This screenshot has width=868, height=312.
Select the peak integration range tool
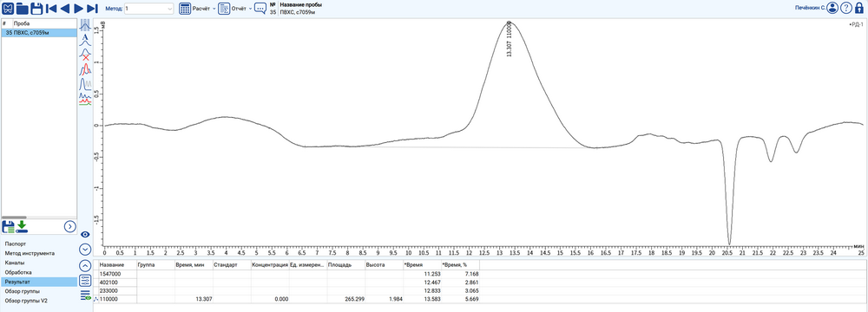[85, 24]
